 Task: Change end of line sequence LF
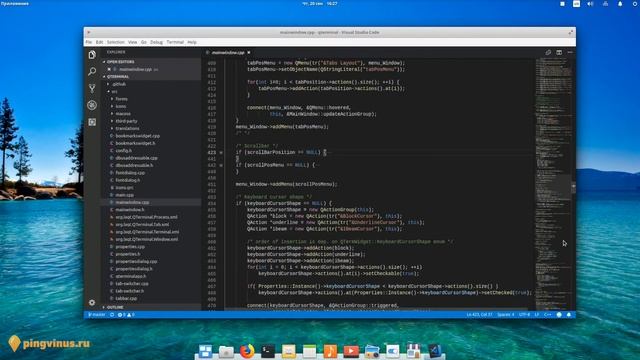(537, 315)
